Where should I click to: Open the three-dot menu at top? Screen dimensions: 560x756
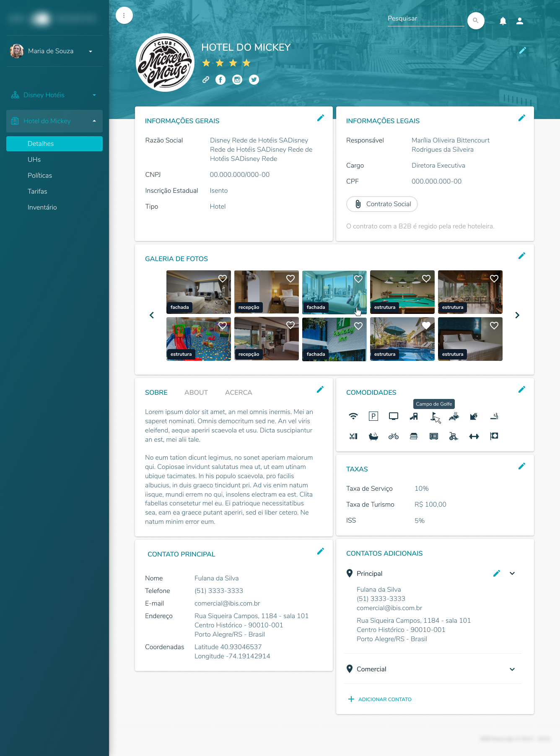pos(124,16)
